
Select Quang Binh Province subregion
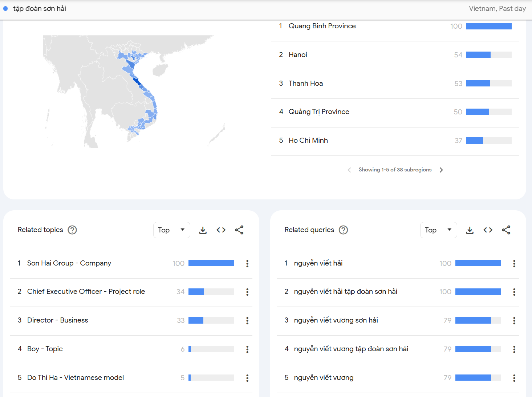[x=322, y=26]
